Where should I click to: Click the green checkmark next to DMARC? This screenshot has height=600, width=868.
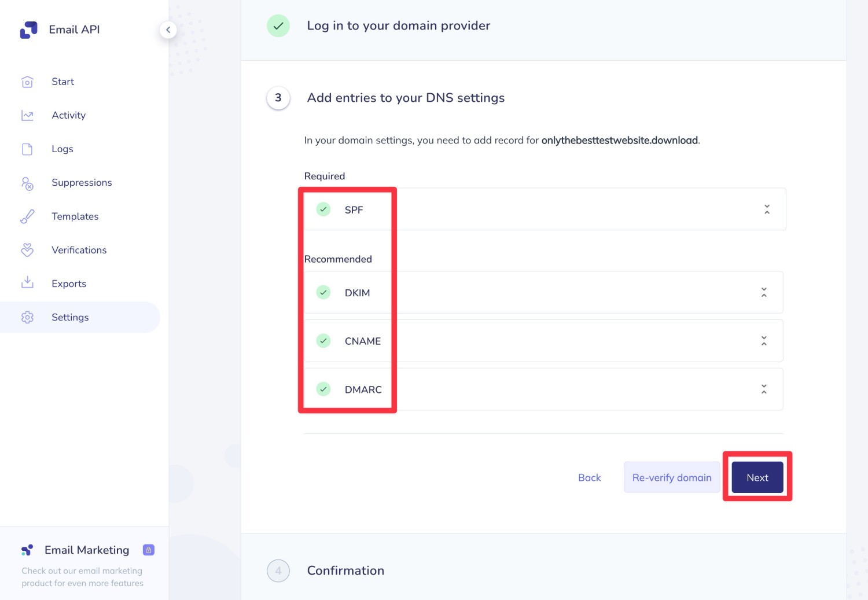coord(323,389)
